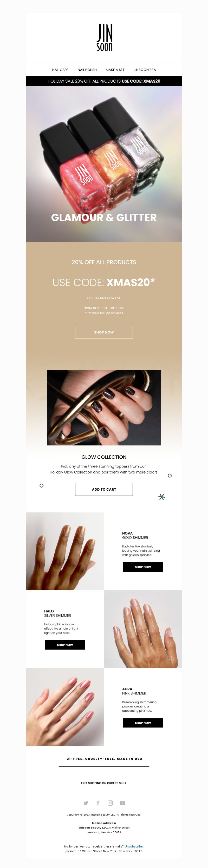Screen dimensions: 208x868
Task: Open the Facebook icon link
Action: point(98,803)
